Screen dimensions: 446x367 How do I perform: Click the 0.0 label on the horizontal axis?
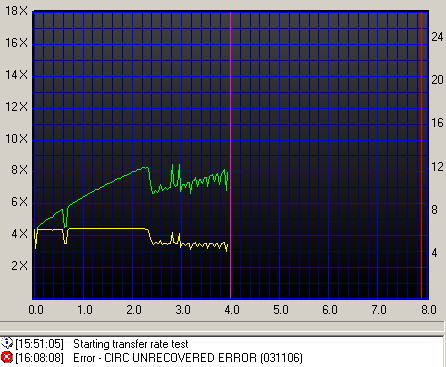tap(36, 310)
